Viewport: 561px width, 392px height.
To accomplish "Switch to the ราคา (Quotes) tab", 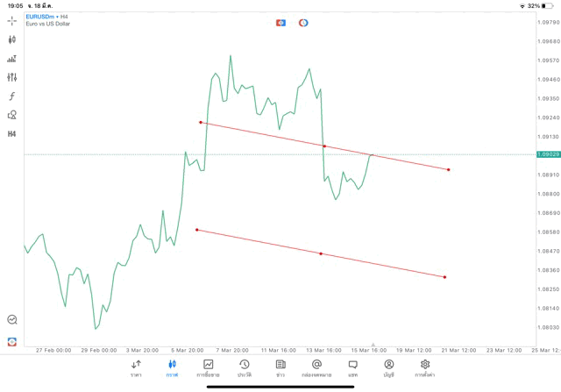I will pos(136,368).
